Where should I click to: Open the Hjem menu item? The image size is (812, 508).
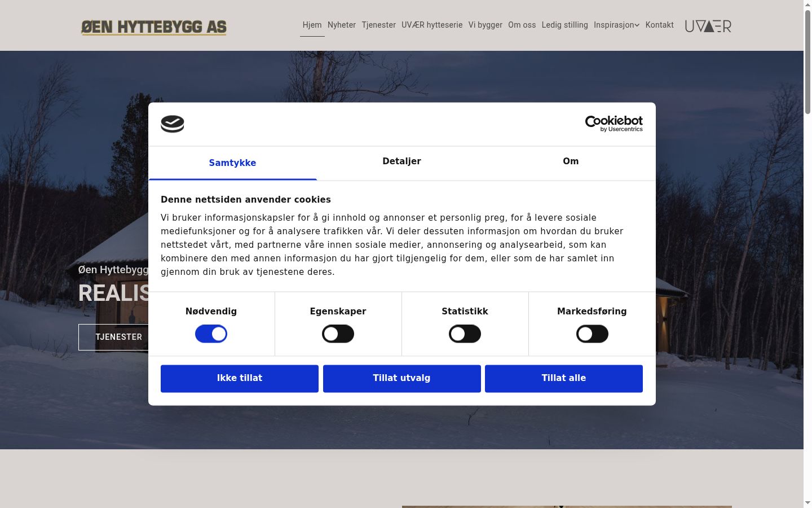click(312, 25)
